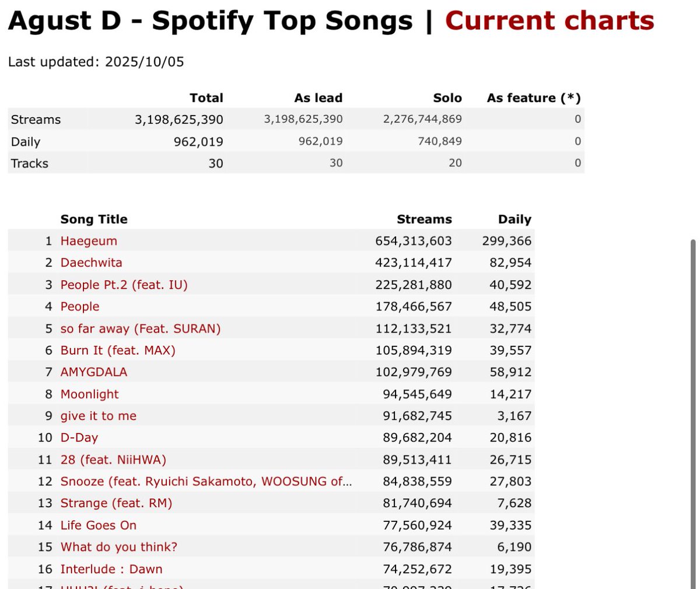Open People Pt.2 (feat. IU) link
Viewport: 700px width, 589px height.
click(124, 285)
